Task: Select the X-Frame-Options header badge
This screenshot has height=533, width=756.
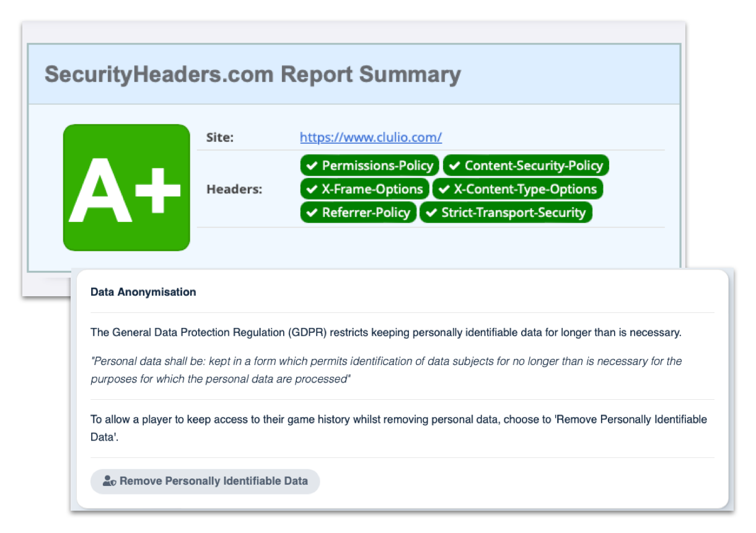Action: pos(364,189)
